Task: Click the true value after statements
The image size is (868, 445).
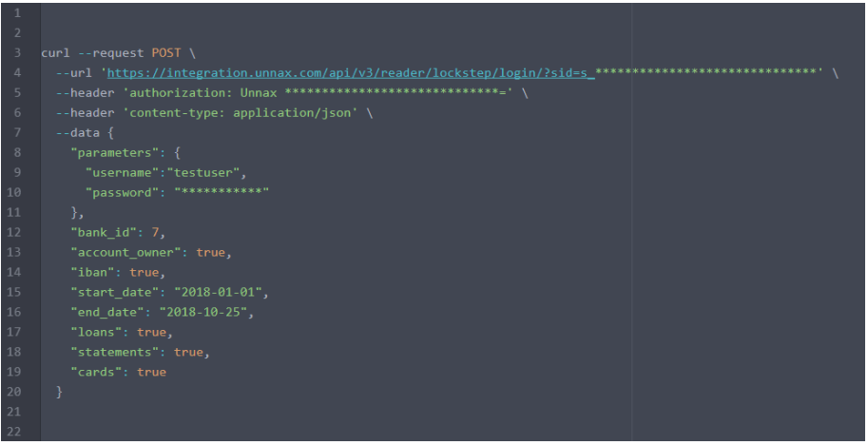Action: pyautogui.click(x=188, y=352)
